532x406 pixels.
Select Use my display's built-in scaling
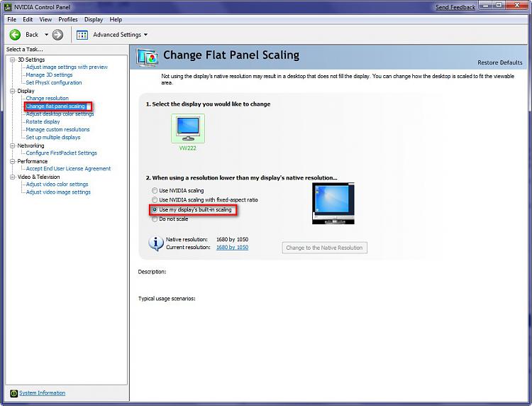[x=155, y=210]
